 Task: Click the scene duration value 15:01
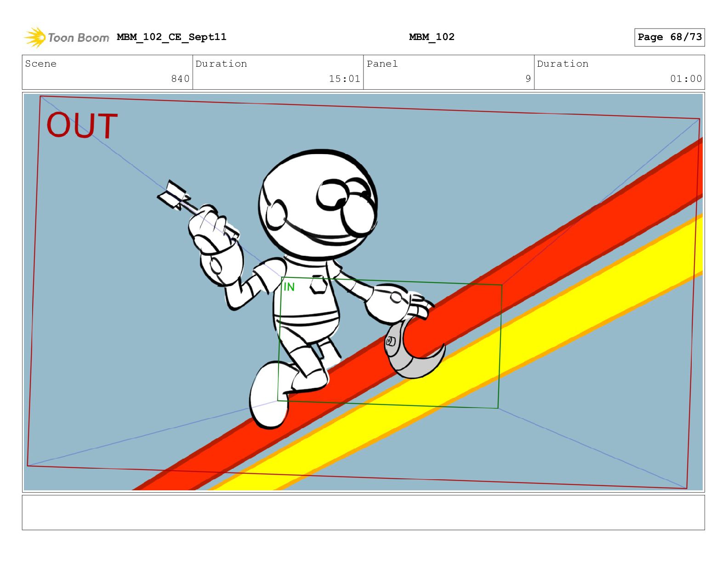(344, 79)
